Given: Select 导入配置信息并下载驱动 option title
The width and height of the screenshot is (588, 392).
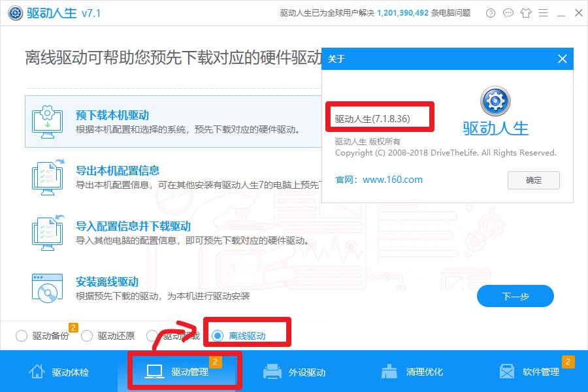Looking at the screenshot, I should [133, 226].
